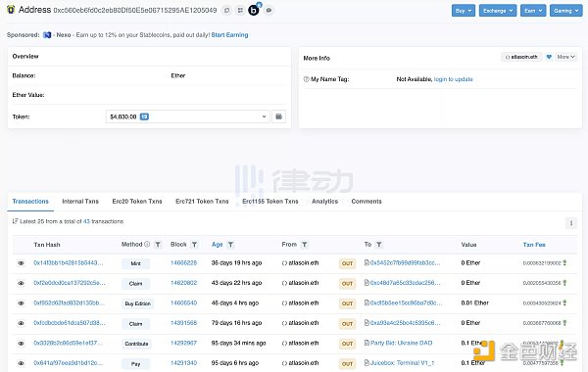Filter by To column funnel icon
Image resolution: width=588 pixels, height=372 pixels.
pyautogui.click(x=379, y=245)
